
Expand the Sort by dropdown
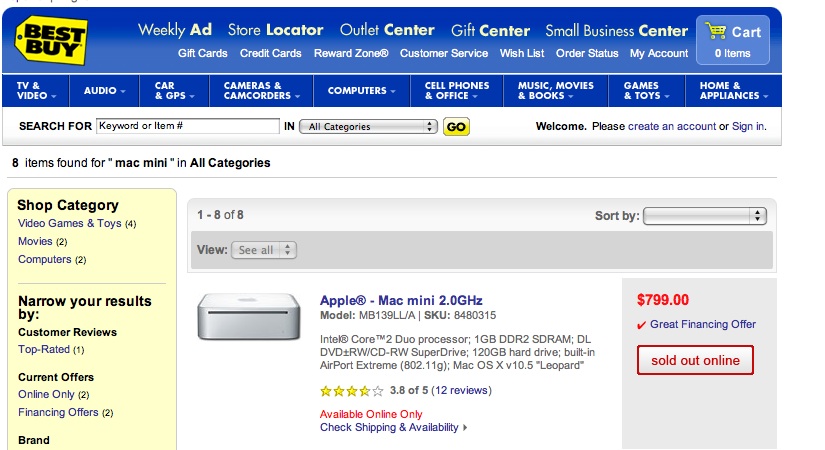pyautogui.click(x=705, y=216)
